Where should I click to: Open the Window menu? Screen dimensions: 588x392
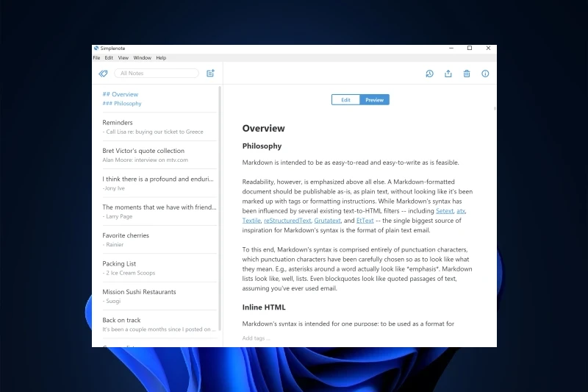142,58
